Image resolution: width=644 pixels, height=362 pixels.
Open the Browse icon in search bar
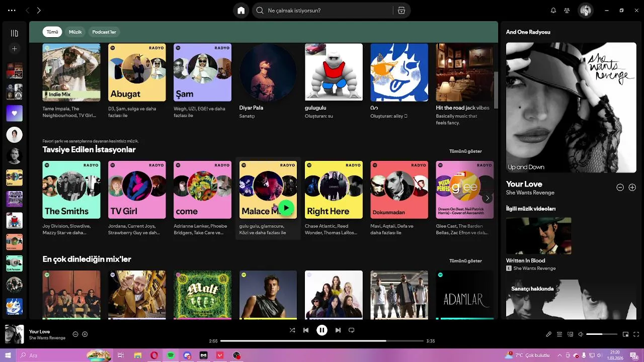401,11
